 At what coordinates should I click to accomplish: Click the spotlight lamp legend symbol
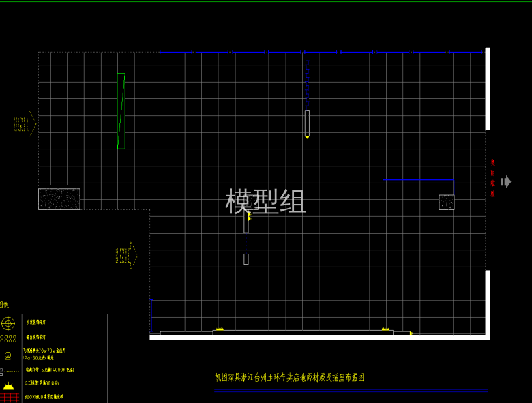8,355
